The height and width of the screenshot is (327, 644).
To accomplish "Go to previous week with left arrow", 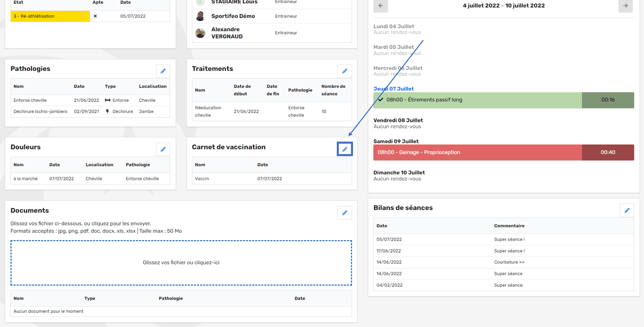I will (381, 6).
